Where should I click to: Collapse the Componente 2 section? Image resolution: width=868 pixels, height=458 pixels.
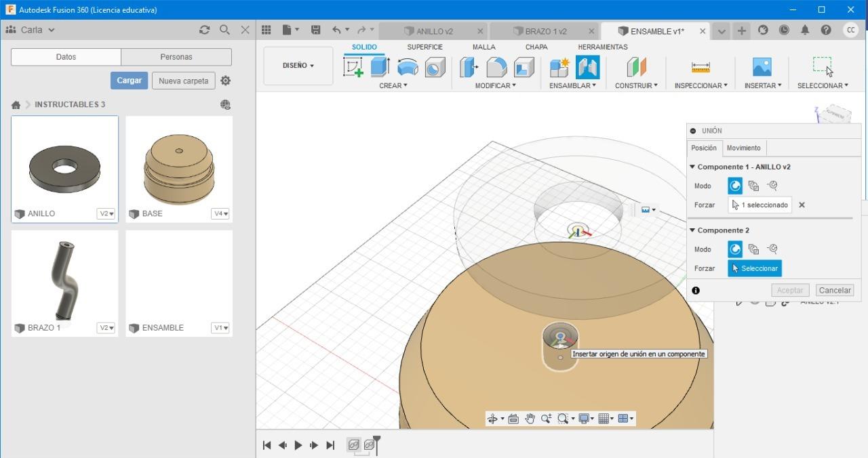coord(692,230)
